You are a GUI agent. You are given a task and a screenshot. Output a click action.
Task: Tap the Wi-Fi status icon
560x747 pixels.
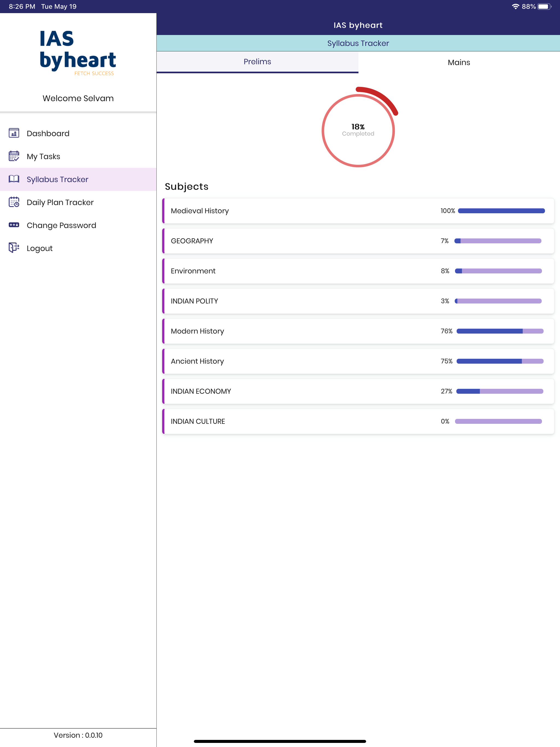point(515,6)
